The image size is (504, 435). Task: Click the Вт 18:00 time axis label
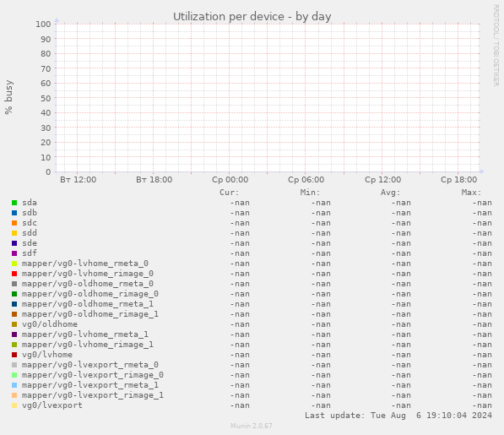[x=154, y=180]
